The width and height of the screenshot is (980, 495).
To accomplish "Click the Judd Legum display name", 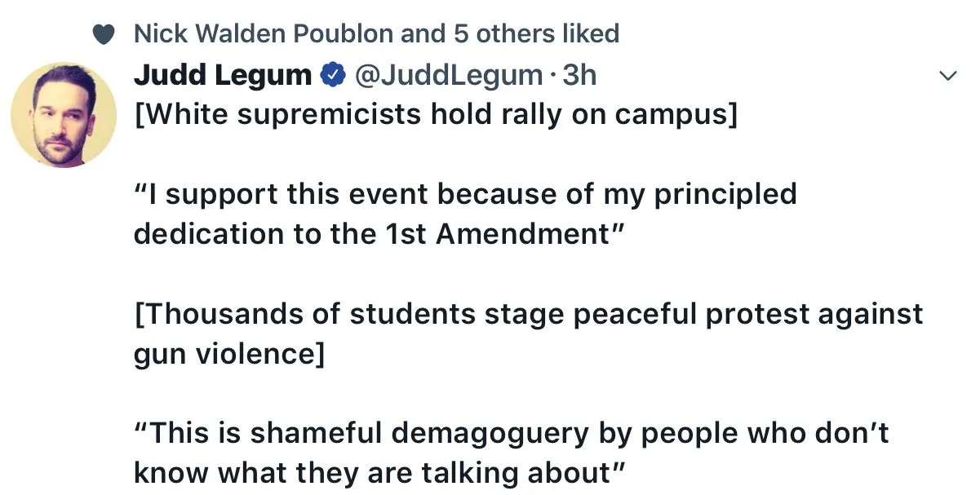I will tap(222, 76).
